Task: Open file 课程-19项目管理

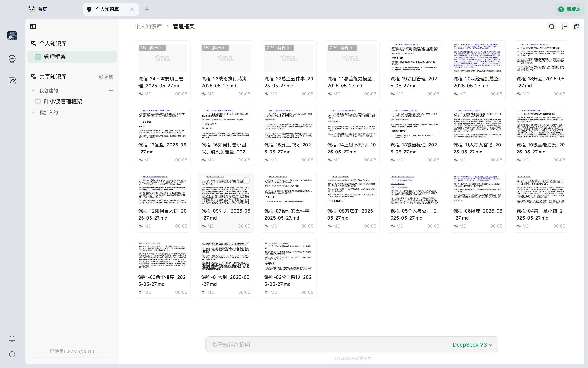Action: coord(415,70)
